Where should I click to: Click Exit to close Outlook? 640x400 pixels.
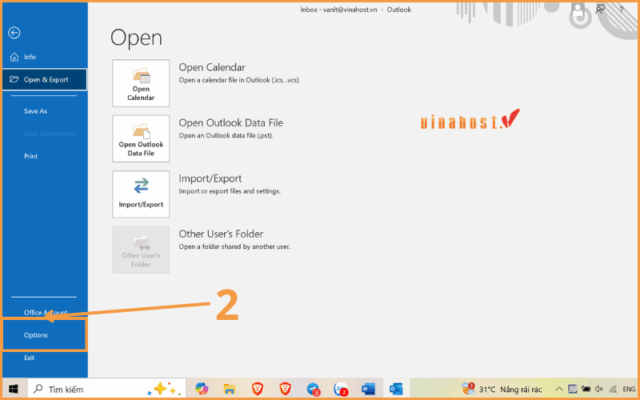point(29,357)
